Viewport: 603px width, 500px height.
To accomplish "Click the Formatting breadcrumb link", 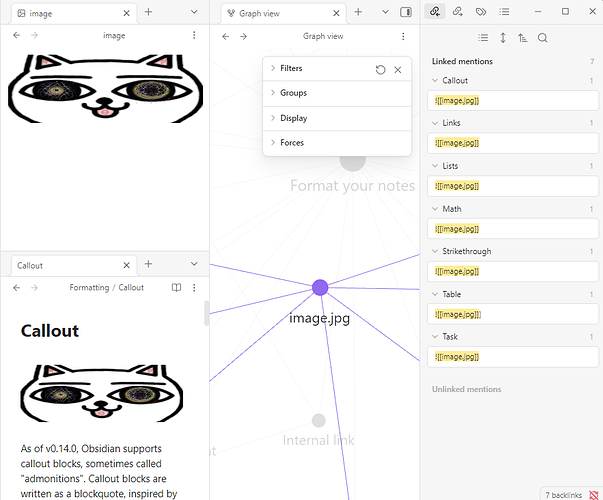I will tap(89, 288).
